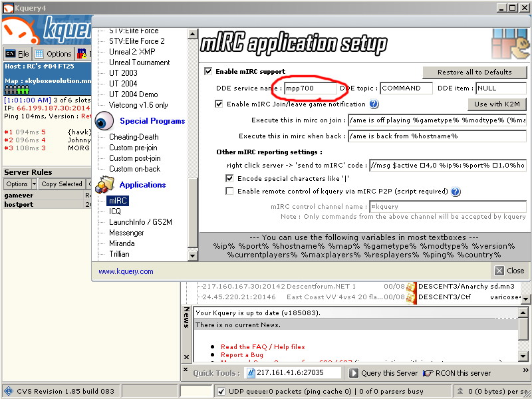Close the News panel with X

point(186,357)
